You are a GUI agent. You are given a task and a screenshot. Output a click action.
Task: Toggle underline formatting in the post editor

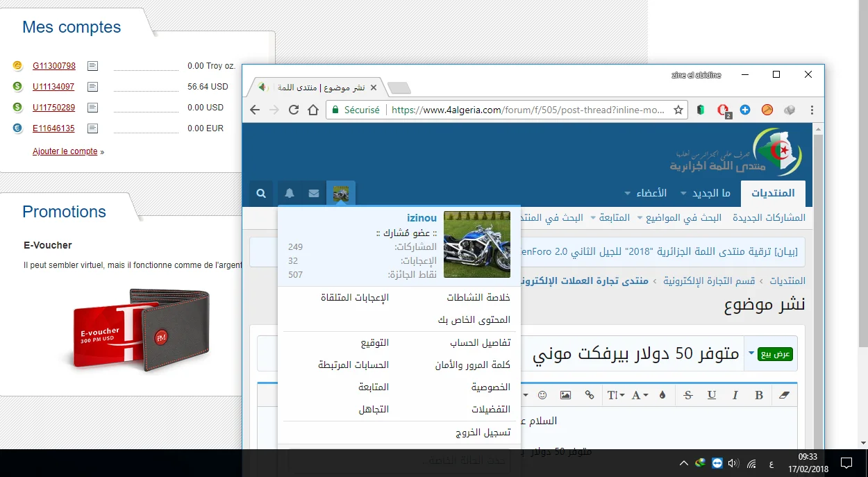[712, 395]
